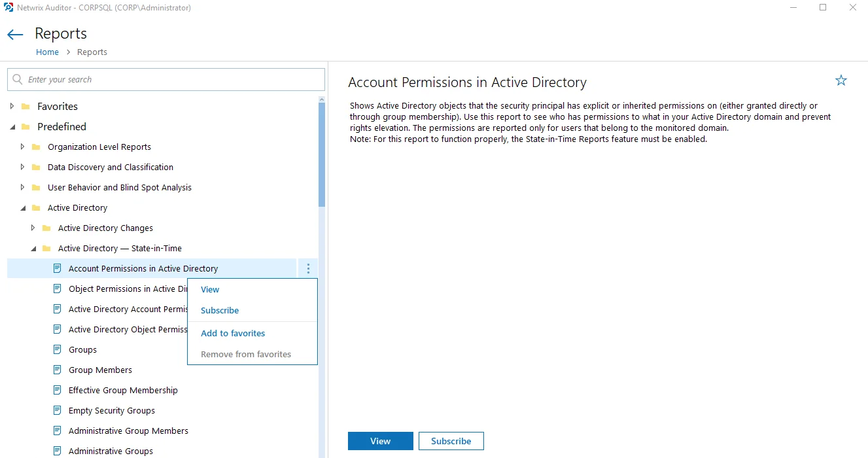Select the Groups report icon
Viewport: 868px width, 458px height.
pos(57,349)
